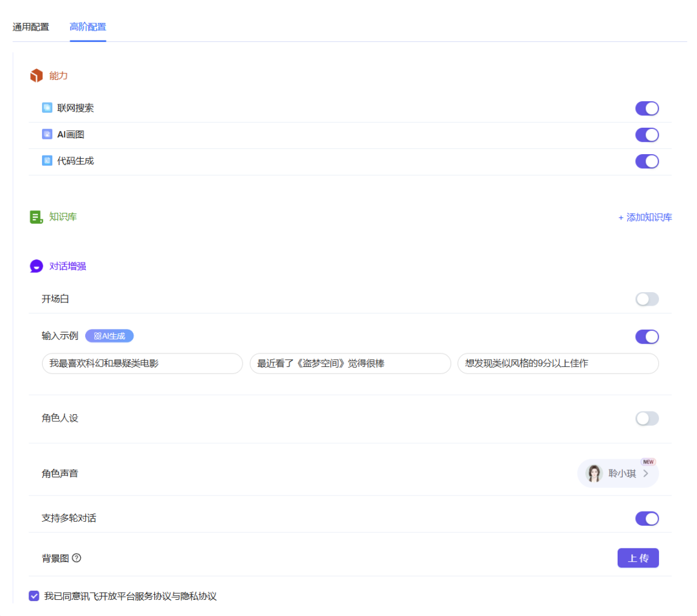Click the purple 对话增强 chat icon
This screenshot has width=697, height=616.
[36, 266]
